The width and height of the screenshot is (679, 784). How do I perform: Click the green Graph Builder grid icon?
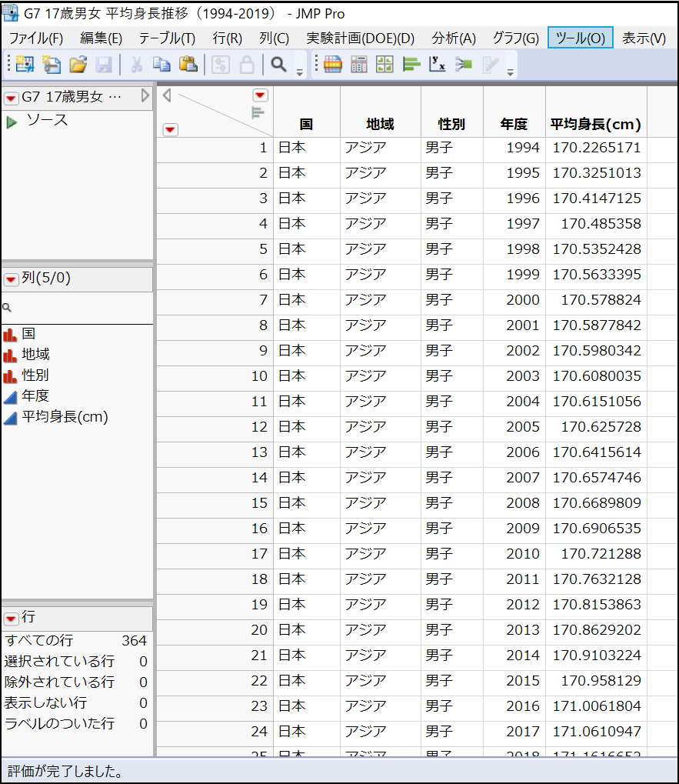coord(384,65)
